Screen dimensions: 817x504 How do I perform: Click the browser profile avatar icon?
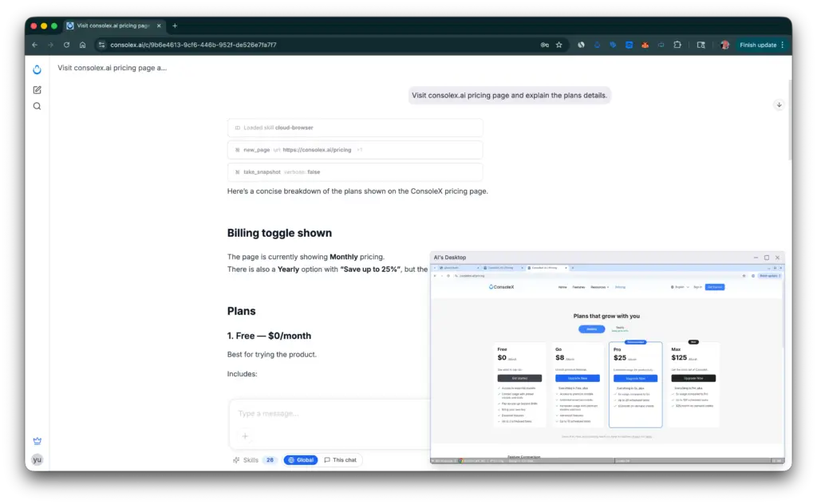pyautogui.click(x=724, y=45)
